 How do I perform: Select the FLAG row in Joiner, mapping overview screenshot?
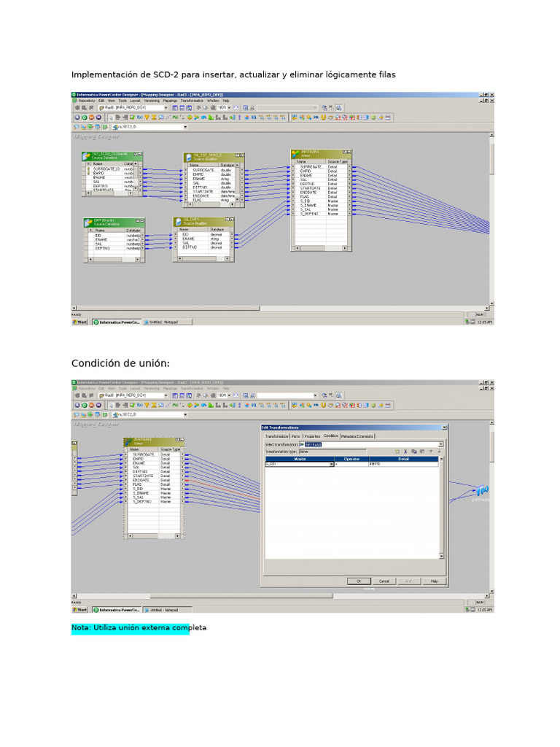point(322,197)
